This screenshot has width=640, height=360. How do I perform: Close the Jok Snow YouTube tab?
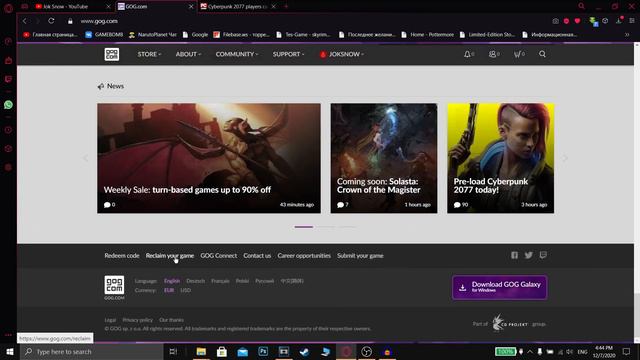[x=108, y=7]
